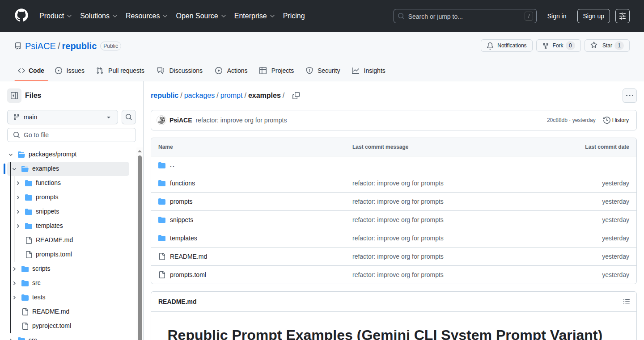Image resolution: width=644 pixels, height=340 pixels.
Task: Click the history clock icon
Action: click(x=607, y=120)
